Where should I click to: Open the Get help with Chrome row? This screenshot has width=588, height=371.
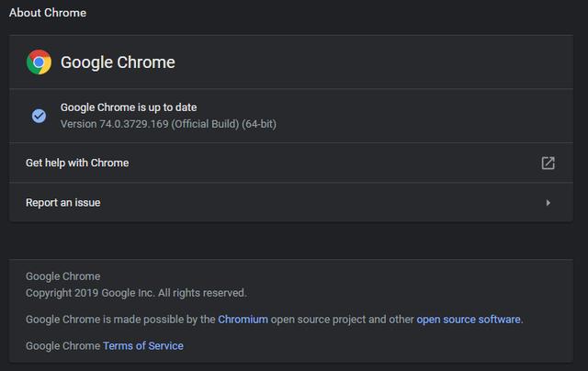click(x=291, y=163)
